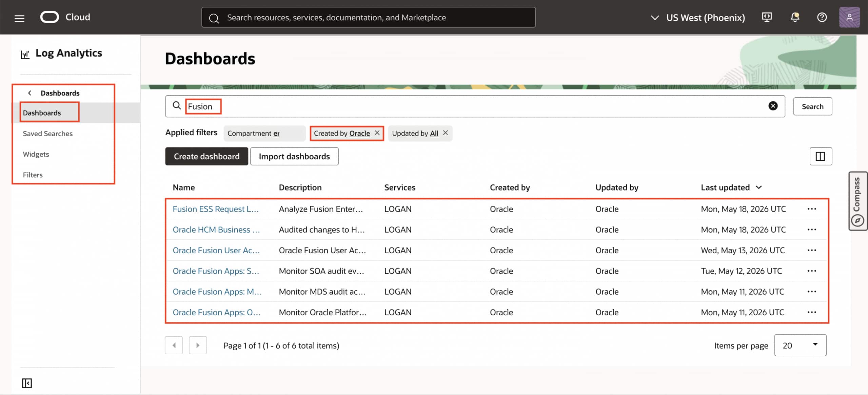Select Dashboards in the side menu

(42, 113)
